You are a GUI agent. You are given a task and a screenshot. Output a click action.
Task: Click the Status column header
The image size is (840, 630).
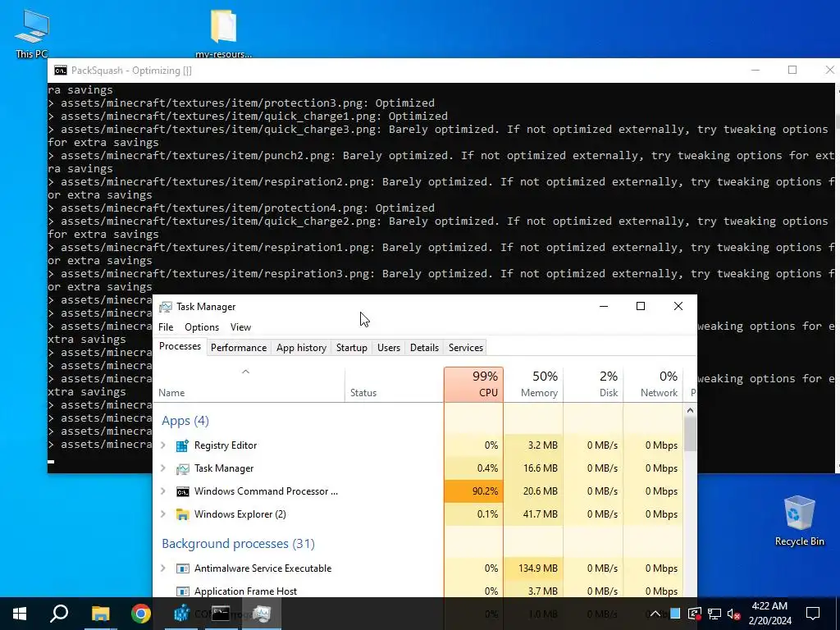(x=395, y=384)
